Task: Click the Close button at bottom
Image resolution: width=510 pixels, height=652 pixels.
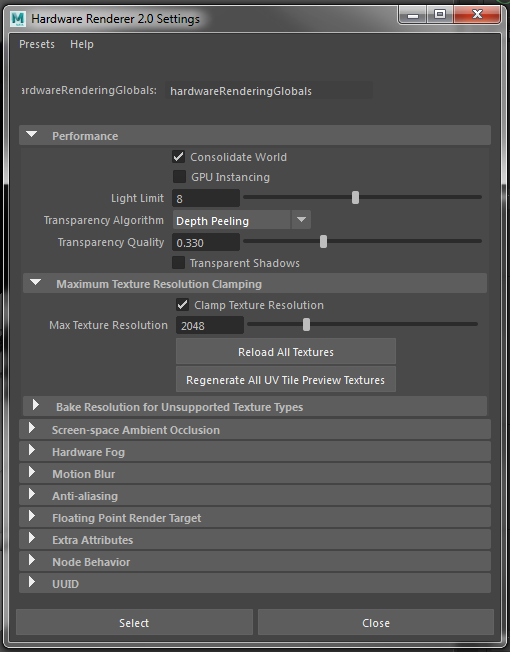Action: tap(376, 622)
